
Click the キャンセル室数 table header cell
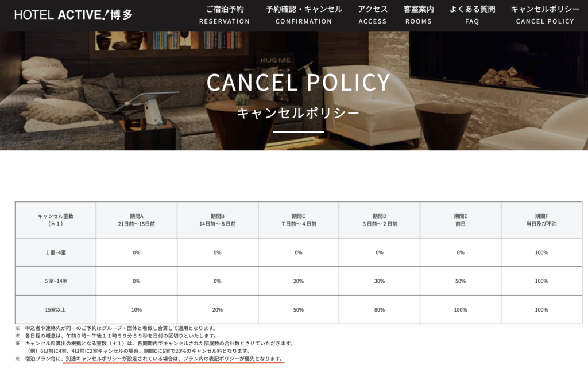[55, 220]
